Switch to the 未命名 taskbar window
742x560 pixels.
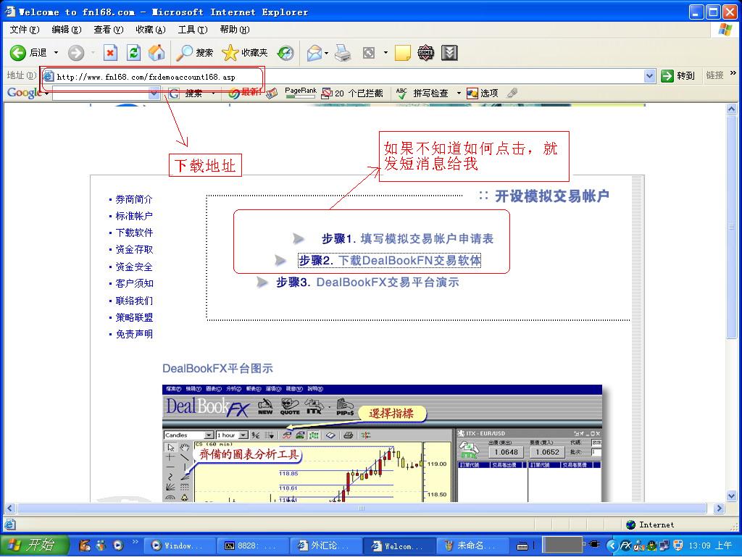[x=472, y=546]
